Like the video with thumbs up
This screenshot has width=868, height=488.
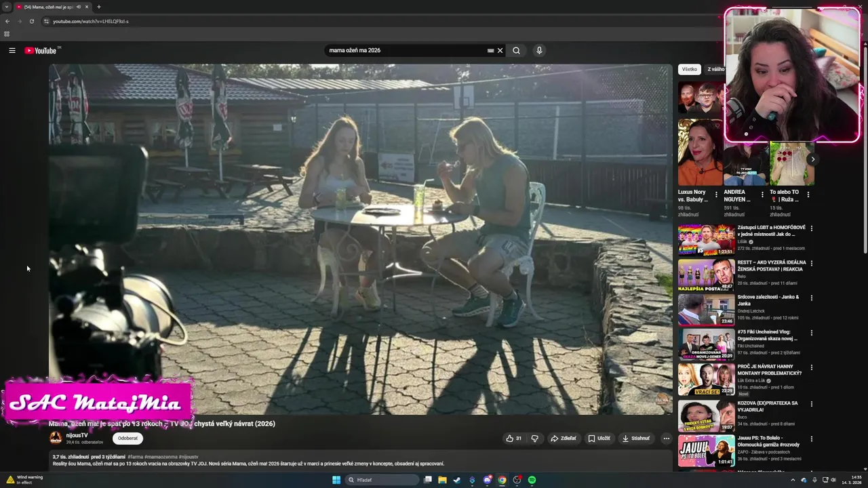click(x=513, y=439)
